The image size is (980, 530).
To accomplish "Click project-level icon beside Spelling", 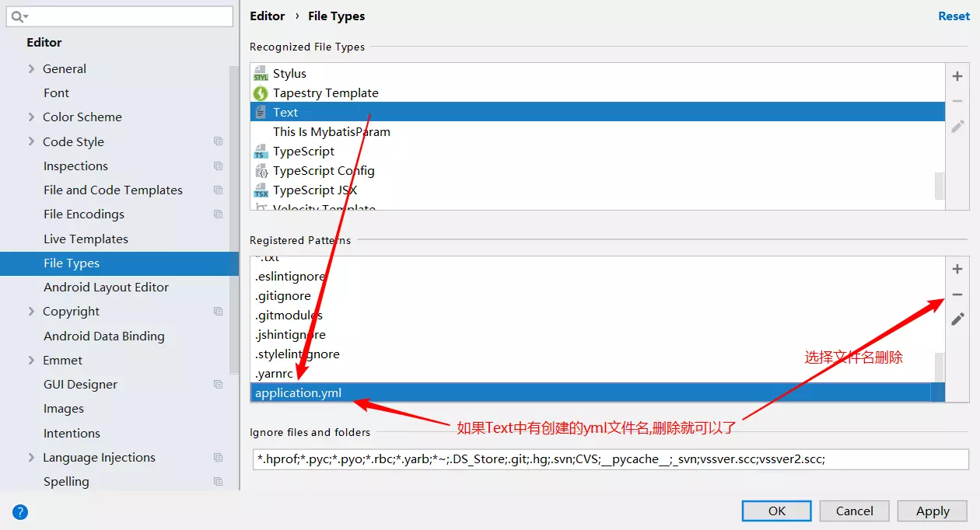I will 219,481.
